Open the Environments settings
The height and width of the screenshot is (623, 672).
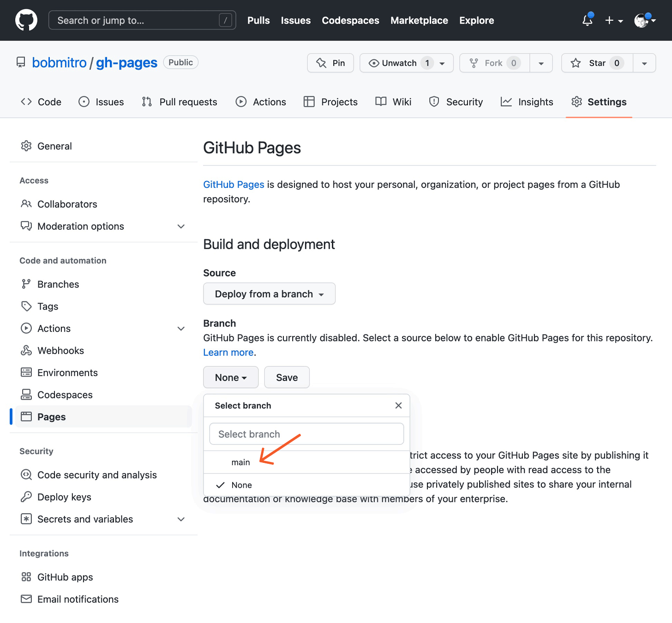[x=67, y=372]
